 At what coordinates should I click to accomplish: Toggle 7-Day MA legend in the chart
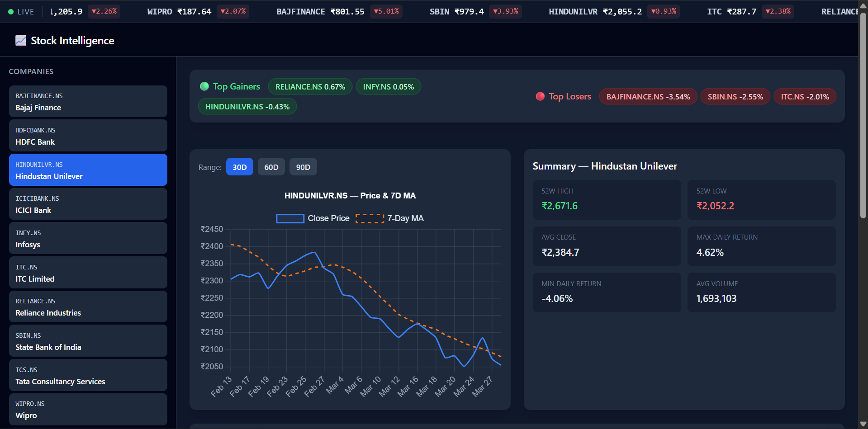(389, 218)
